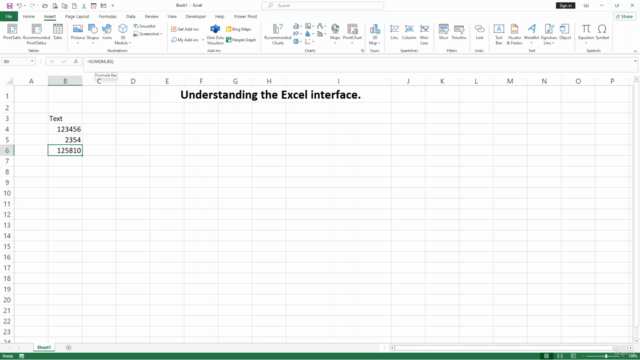Add Bing Maps add-in

coord(239,29)
